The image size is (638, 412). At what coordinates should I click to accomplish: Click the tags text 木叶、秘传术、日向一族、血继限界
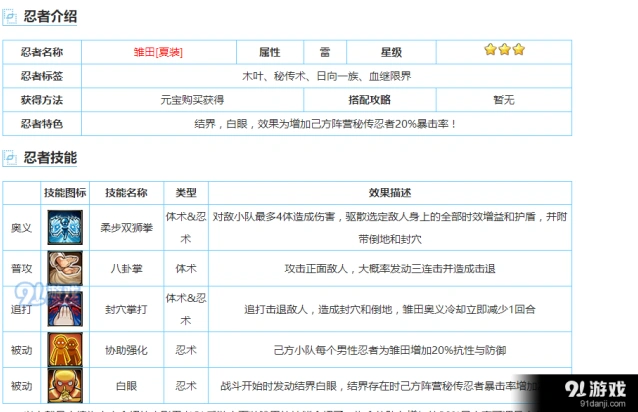point(327,76)
